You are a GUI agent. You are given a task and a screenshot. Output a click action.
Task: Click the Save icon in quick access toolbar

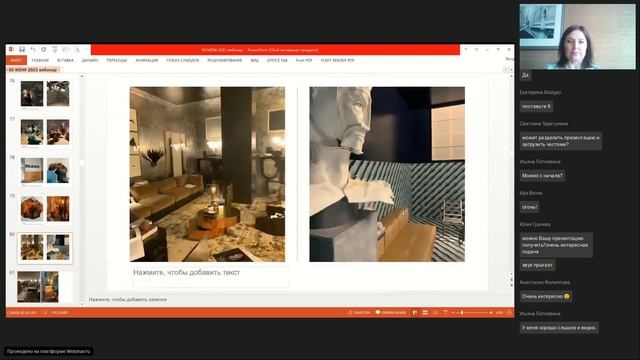[22, 49]
